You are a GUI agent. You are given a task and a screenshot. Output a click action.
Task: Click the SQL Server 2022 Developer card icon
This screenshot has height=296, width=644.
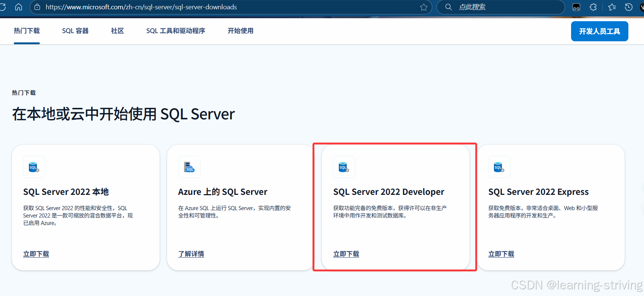(344, 167)
